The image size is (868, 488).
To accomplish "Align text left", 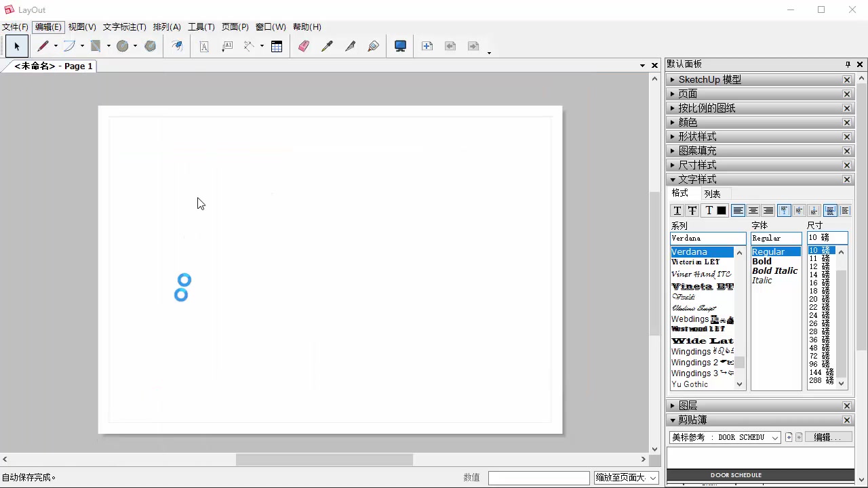I will click(738, 211).
